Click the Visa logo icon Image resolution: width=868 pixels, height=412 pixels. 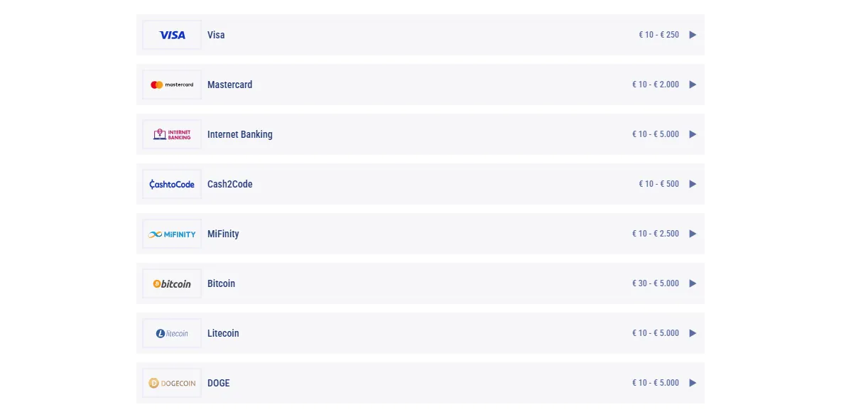(x=172, y=35)
